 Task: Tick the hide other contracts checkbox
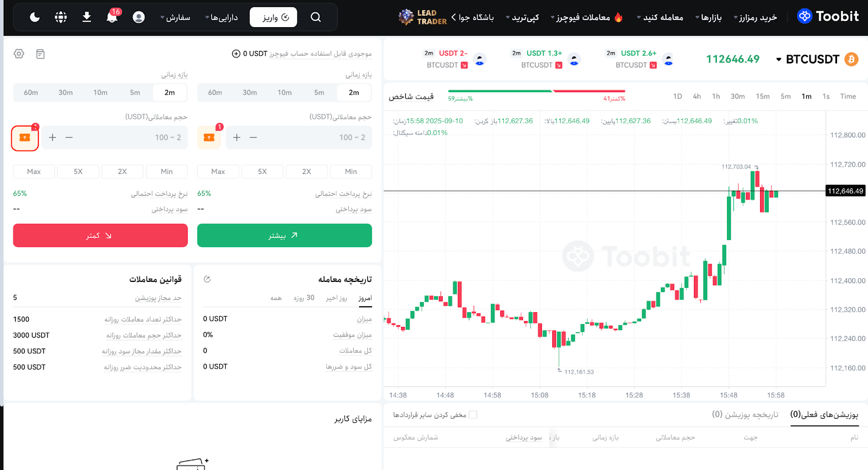tap(473, 415)
